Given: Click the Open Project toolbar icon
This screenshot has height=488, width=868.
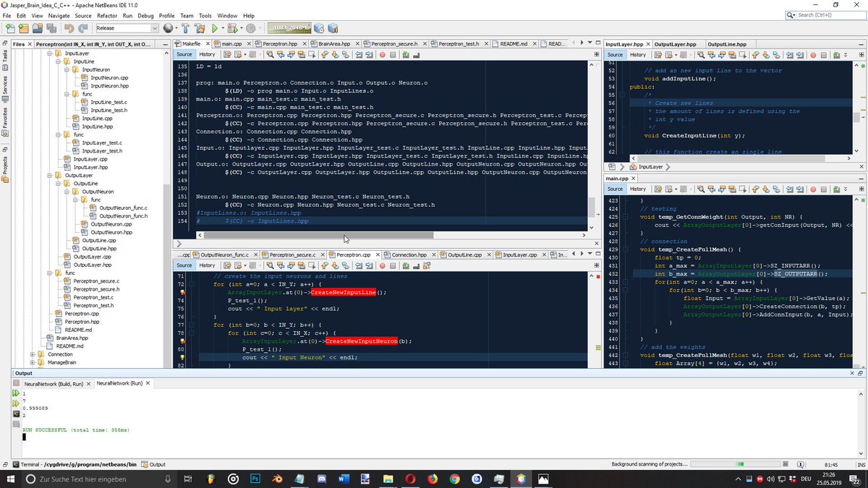Looking at the screenshot, I should [38, 28].
